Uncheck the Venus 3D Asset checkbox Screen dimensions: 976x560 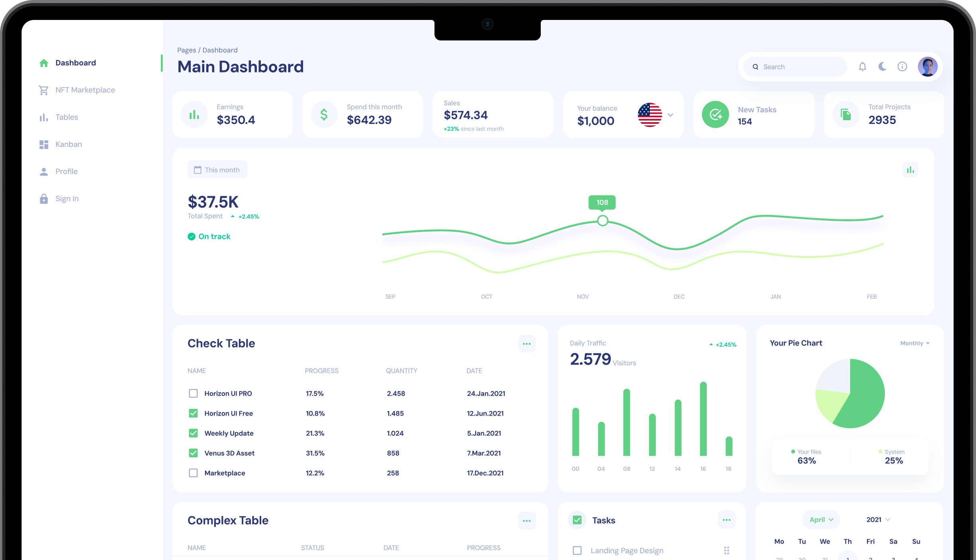[x=193, y=453]
